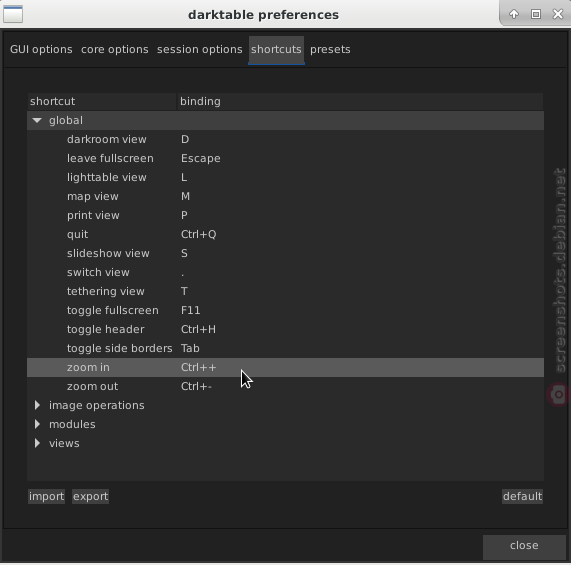Select the zoom out shortcut row
Screen dimensions: 571x565
pos(286,386)
